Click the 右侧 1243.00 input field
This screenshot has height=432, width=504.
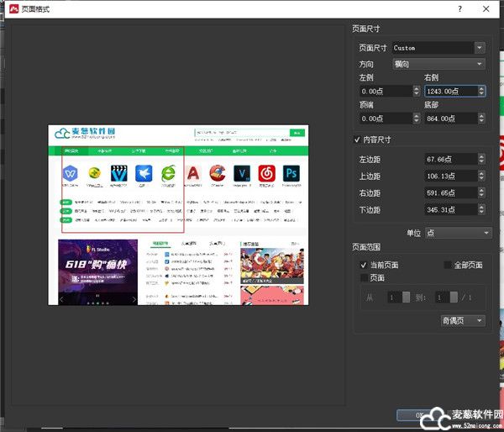coord(448,91)
